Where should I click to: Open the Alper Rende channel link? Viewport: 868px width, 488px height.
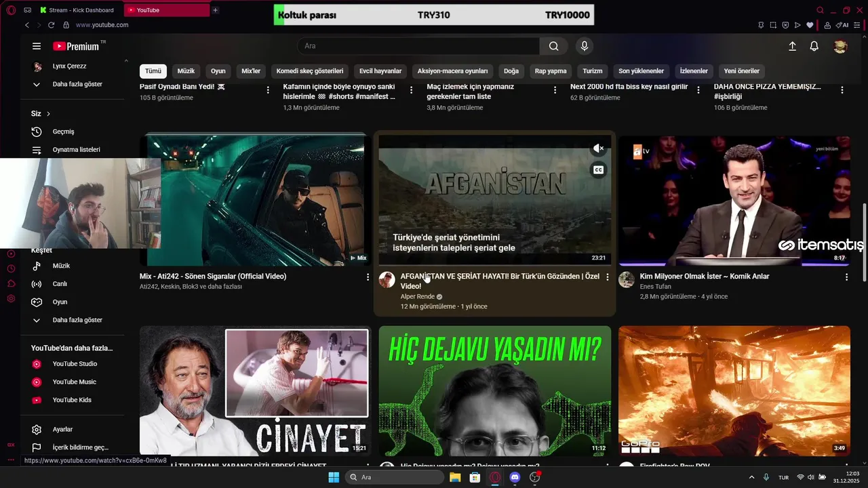pos(418,297)
